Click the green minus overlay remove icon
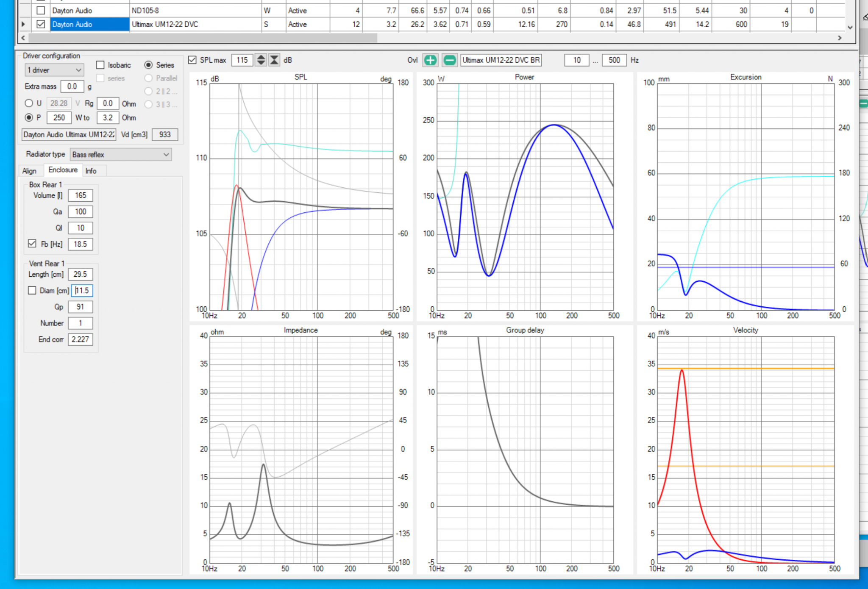 (x=449, y=60)
